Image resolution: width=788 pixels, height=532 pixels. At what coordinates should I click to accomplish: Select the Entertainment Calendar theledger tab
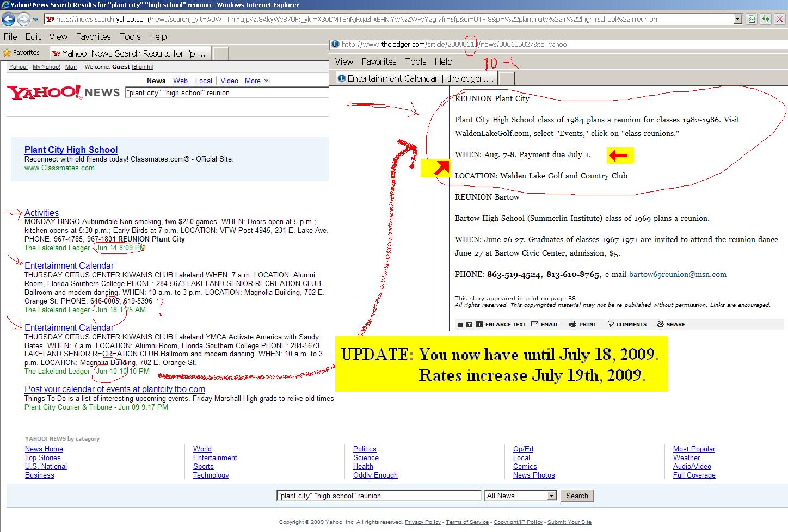(x=416, y=78)
